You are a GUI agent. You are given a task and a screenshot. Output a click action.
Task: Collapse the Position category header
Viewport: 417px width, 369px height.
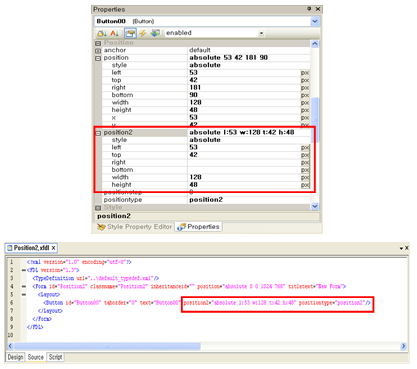(x=98, y=43)
